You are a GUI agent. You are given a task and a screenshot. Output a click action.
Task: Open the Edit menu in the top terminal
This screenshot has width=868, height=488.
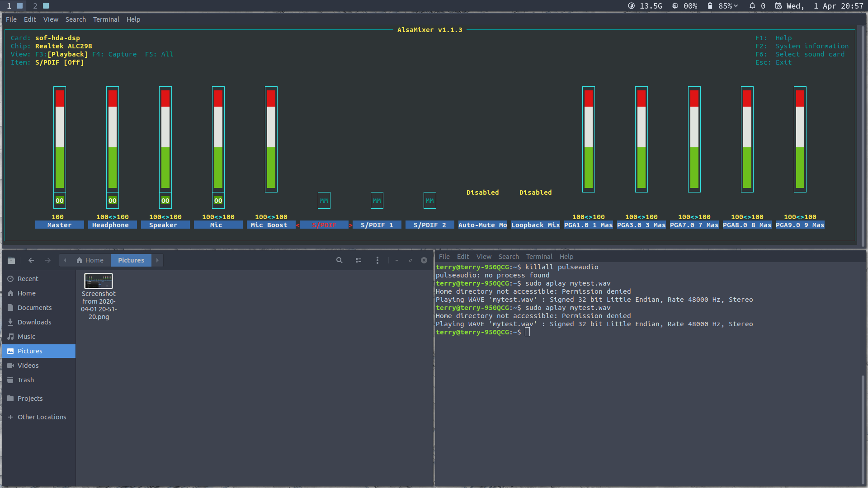pos(30,19)
